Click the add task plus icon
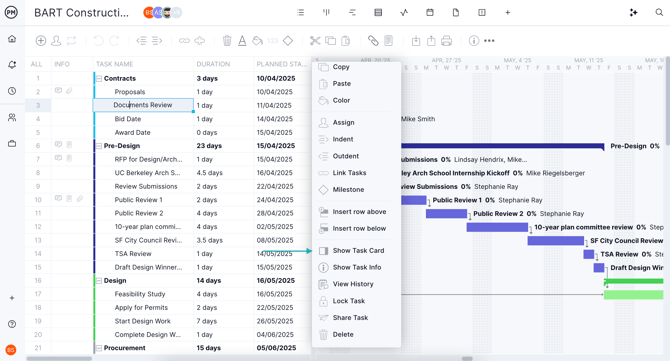 coord(41,41)
